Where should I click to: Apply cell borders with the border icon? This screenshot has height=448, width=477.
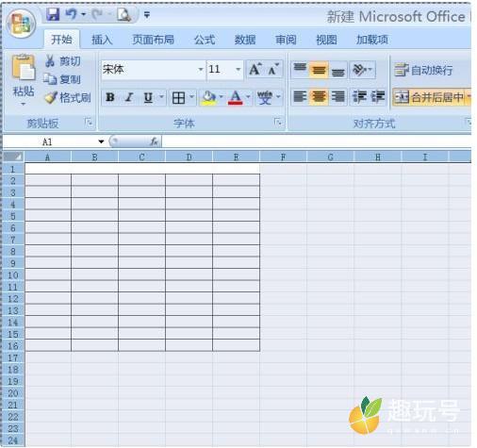(x=178, y=98)
